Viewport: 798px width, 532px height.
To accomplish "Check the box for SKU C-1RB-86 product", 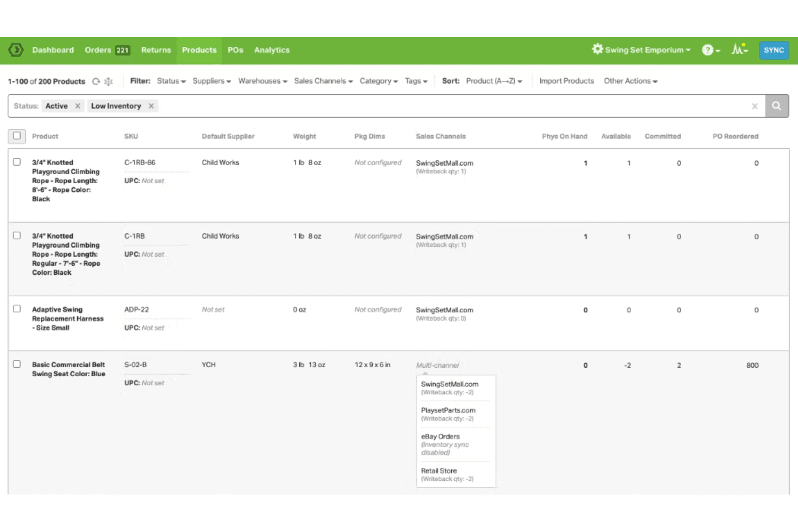I will (x=17, y=162).
